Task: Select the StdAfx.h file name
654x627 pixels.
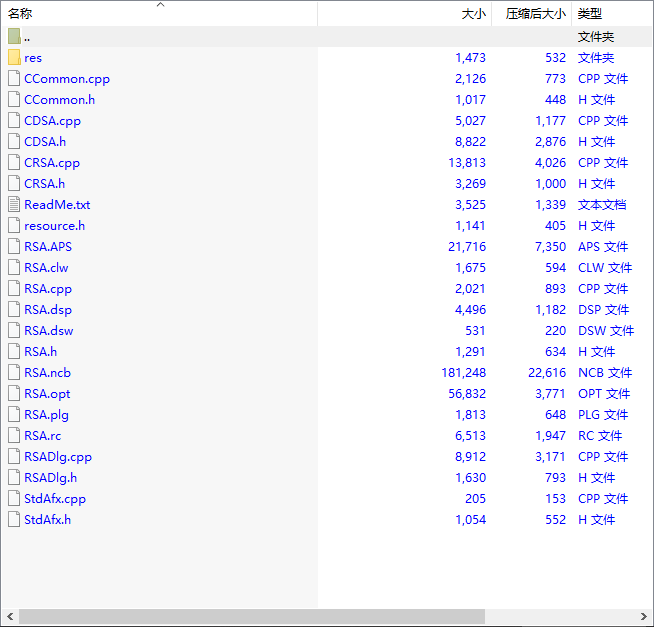Action: coord(48,520)
